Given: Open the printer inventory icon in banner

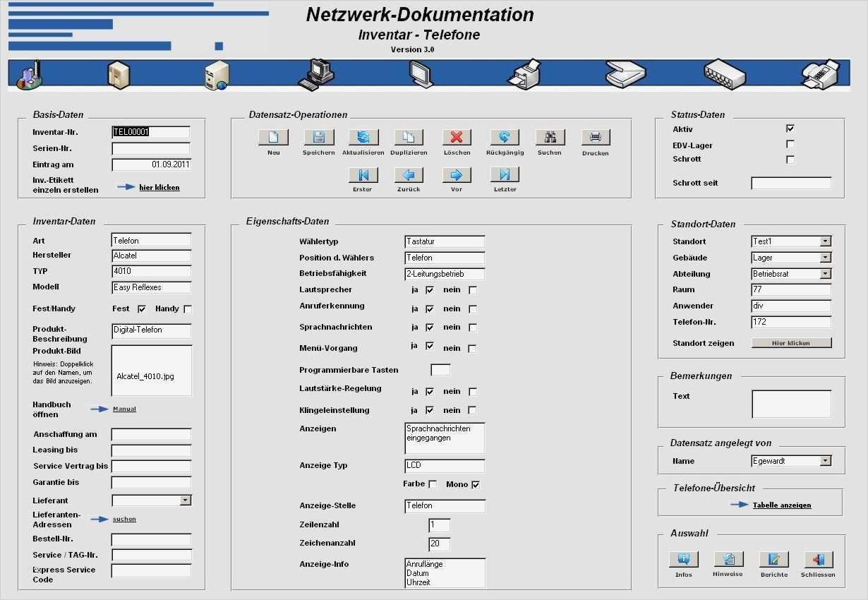Looking at the screenshot, I should pos(526,75).
